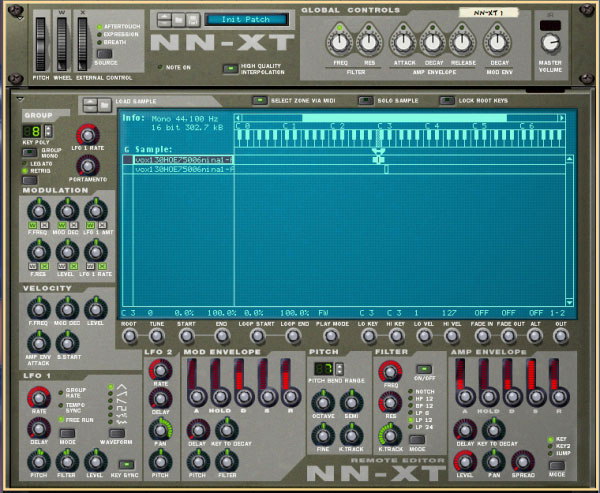600x493 pixels.
Task: Fold the main NN-XT panel with the top-left arrow
Action: (x=20, y=18)
